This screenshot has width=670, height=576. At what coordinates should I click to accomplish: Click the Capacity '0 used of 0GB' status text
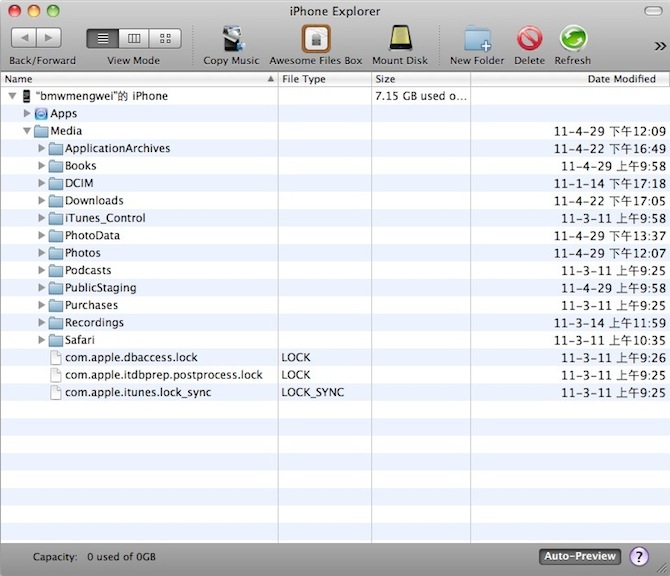click(121, 557)
